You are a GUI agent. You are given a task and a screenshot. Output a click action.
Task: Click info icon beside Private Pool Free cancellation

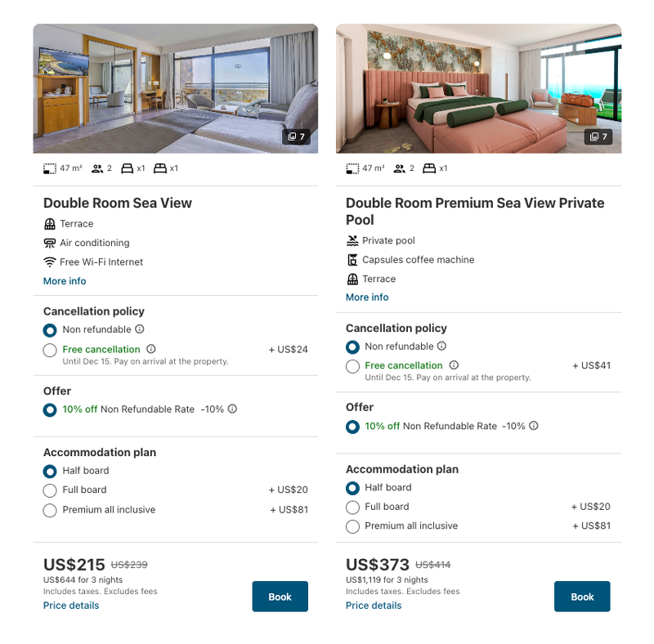pyautogui.click(x=454, y=365)
